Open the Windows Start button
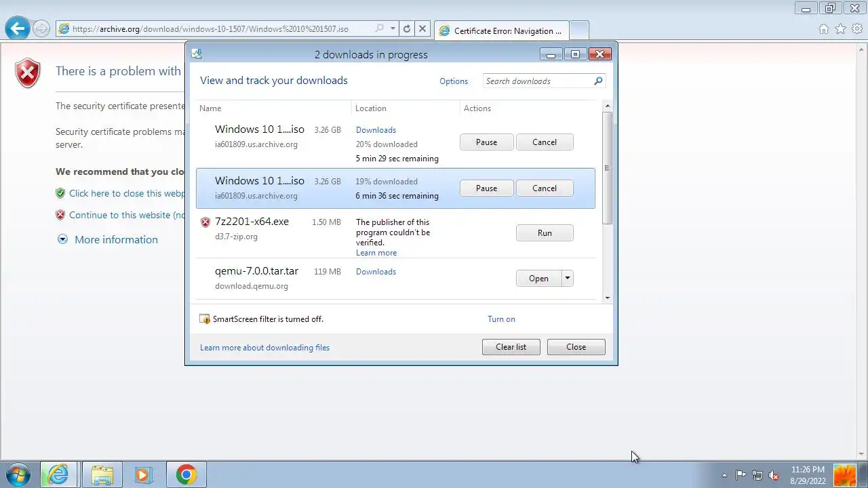Viewport: 868px width, 488px height. point(17,474)
